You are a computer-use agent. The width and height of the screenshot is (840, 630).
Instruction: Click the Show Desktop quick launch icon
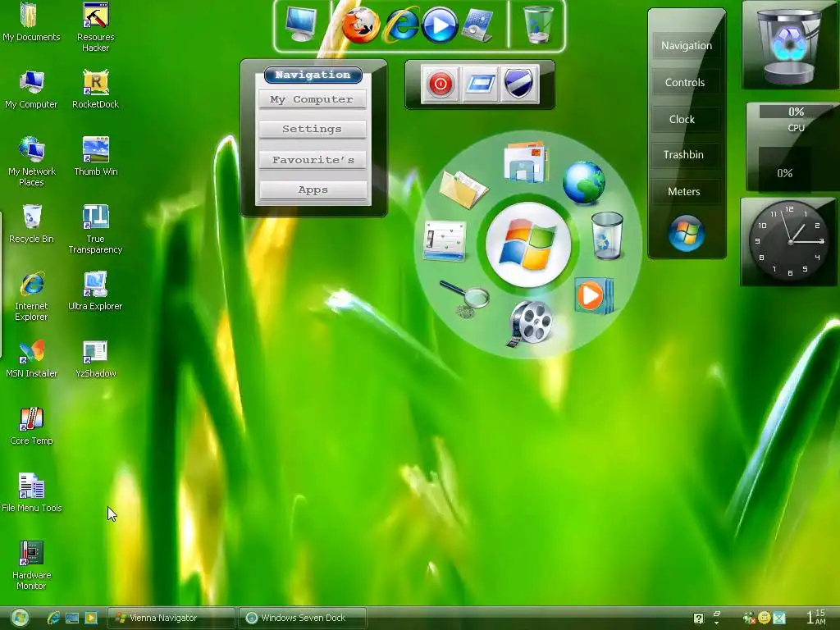pos(72,619)
